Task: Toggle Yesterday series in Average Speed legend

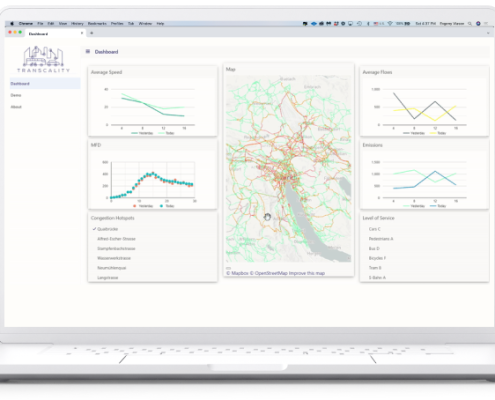Action: tap(142, 133)
